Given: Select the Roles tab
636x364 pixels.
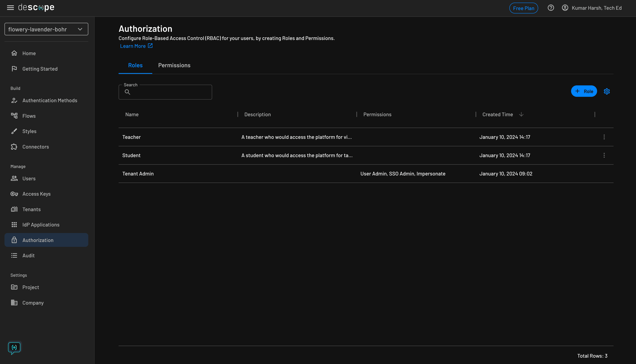Looking at the screenshot, I should point(135,66).
